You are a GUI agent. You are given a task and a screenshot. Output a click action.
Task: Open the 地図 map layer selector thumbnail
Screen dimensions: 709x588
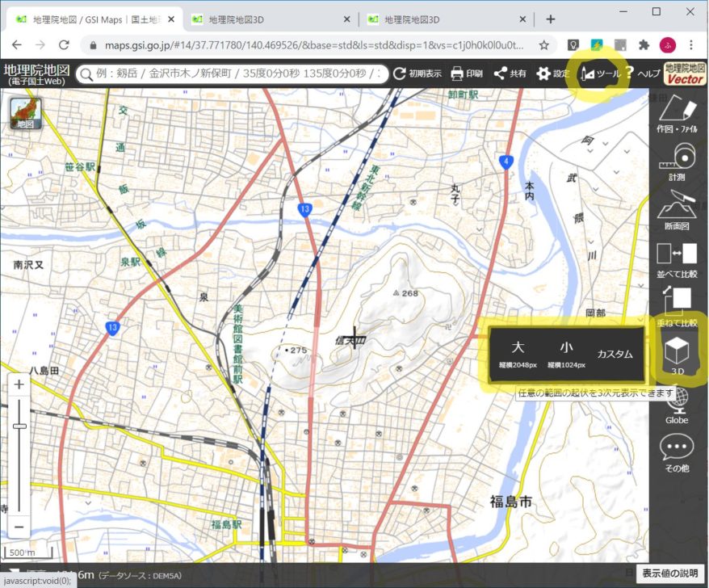click(x=26, y=113)
